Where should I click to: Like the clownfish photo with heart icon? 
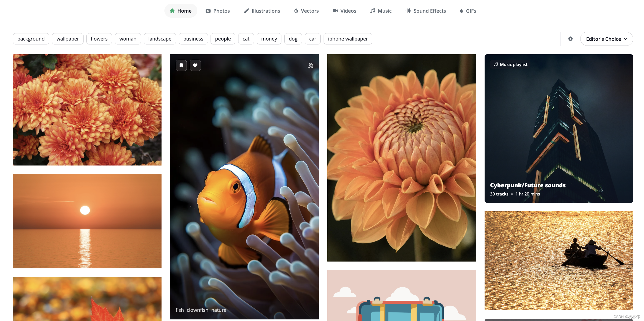pos(195,66)
